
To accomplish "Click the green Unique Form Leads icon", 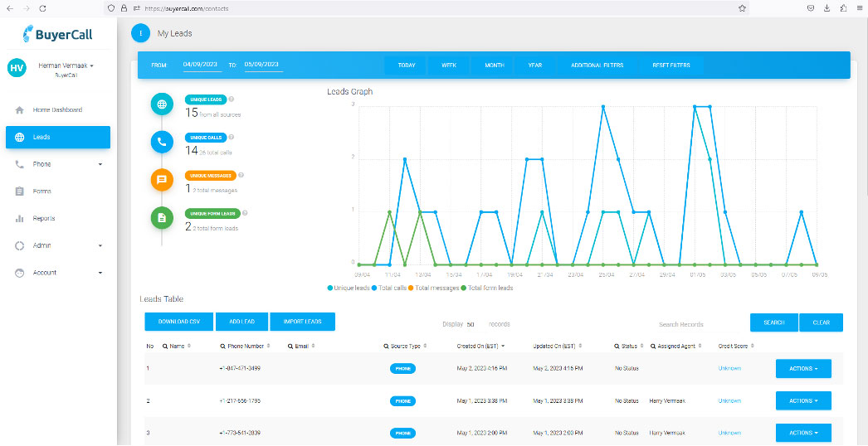I will pos(162,217).
